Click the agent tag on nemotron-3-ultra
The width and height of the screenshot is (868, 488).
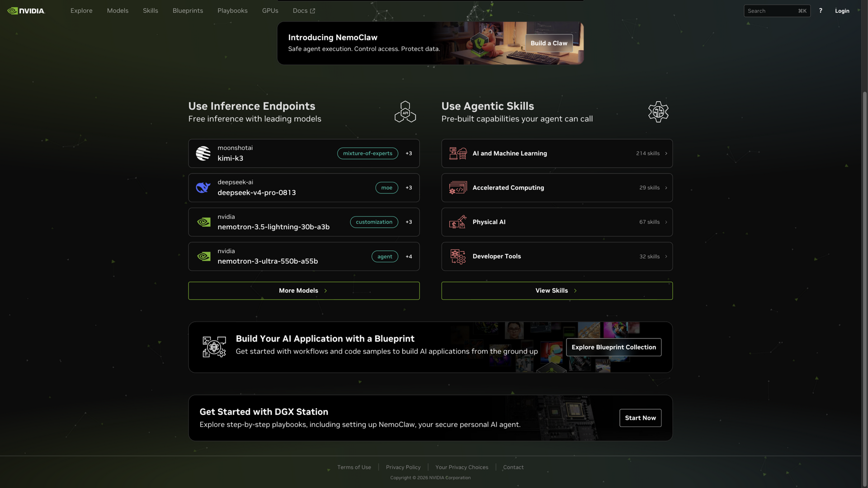point(385,257)
